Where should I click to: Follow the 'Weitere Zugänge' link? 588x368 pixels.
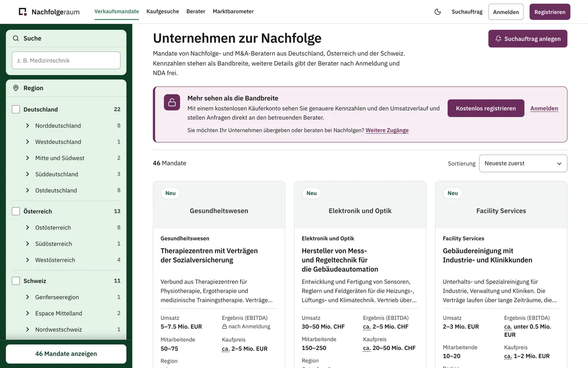click(387, 130)
